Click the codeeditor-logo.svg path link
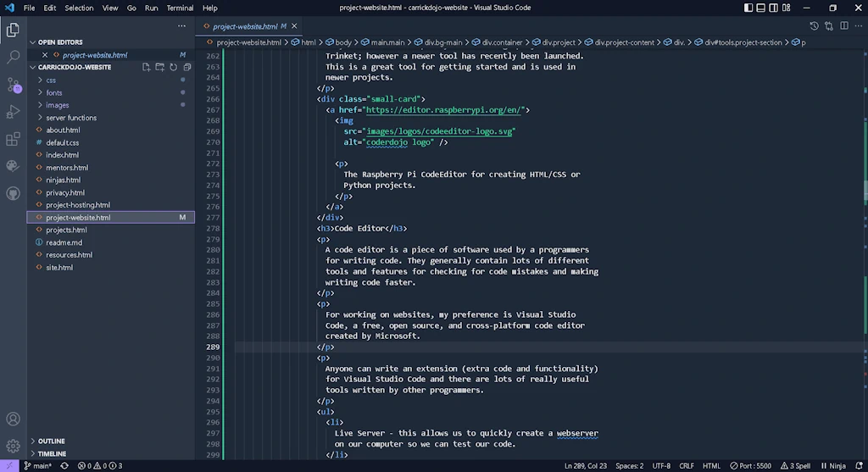868x472 pixels. click(439, 131)
